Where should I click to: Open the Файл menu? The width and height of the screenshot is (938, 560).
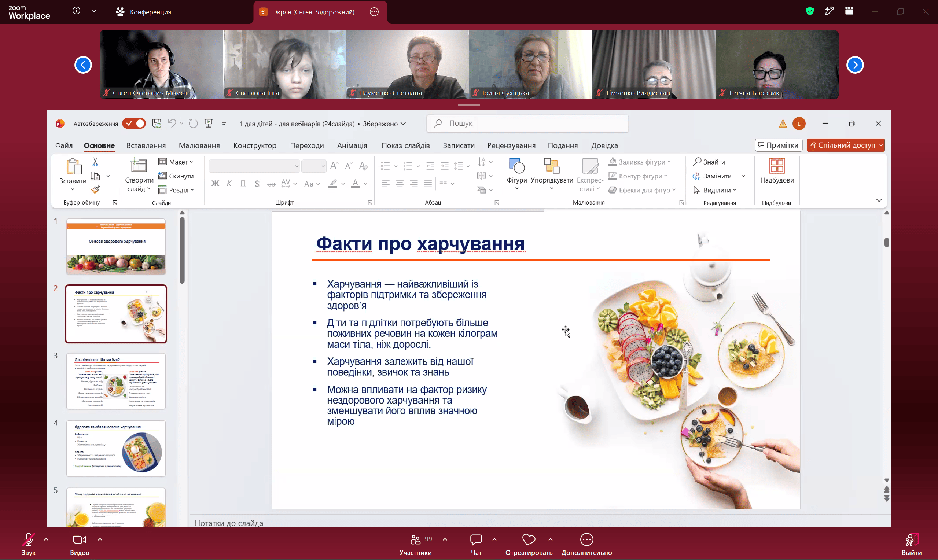click(x=64, y=145)
